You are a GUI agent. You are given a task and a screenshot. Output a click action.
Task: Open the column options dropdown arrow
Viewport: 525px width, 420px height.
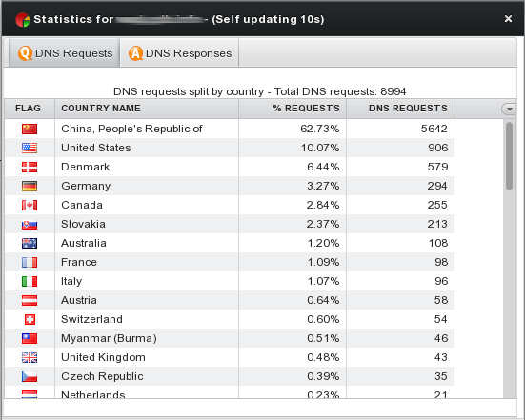coord(509,109)
